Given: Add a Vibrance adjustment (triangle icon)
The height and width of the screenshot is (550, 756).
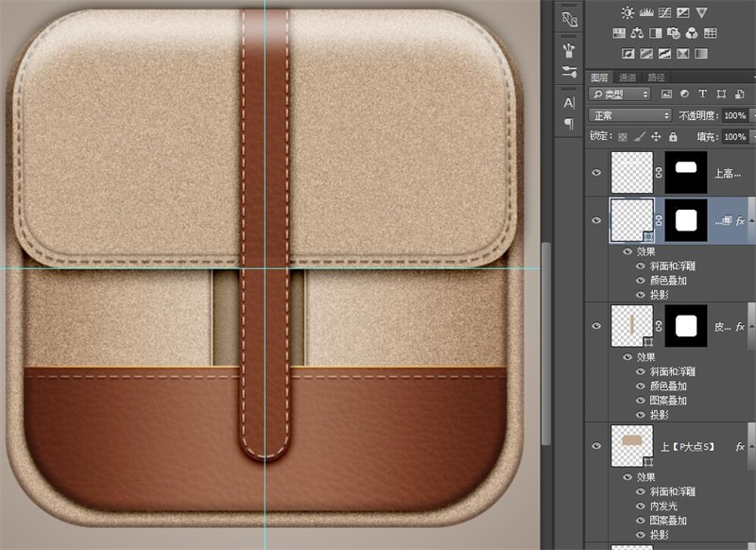Looking at the screenshot, I should pos(701,13).
